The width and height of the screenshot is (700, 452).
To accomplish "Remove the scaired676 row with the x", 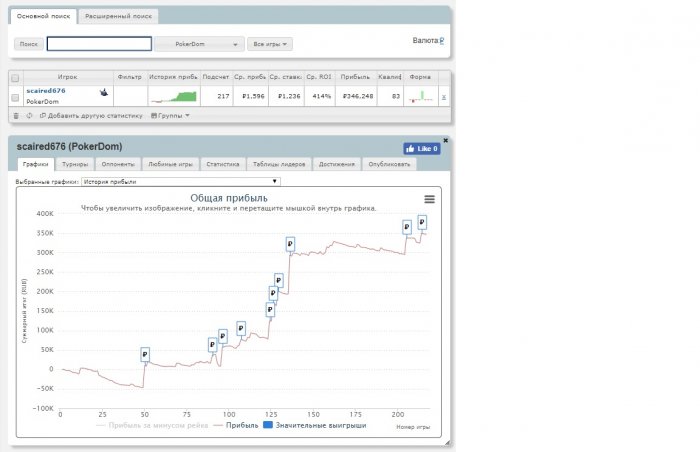I will click(x=444, y=97).
